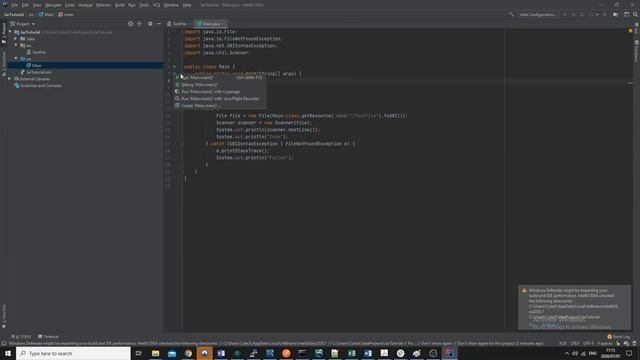640x360 pixels.
Task: Open the Project tool window side tab
Action: [x=4, y=33]
